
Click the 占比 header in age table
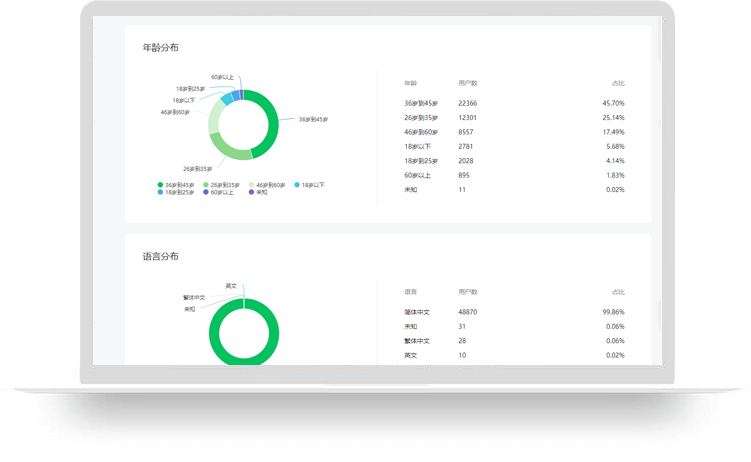pyautogui.click(x=618, y=83)
